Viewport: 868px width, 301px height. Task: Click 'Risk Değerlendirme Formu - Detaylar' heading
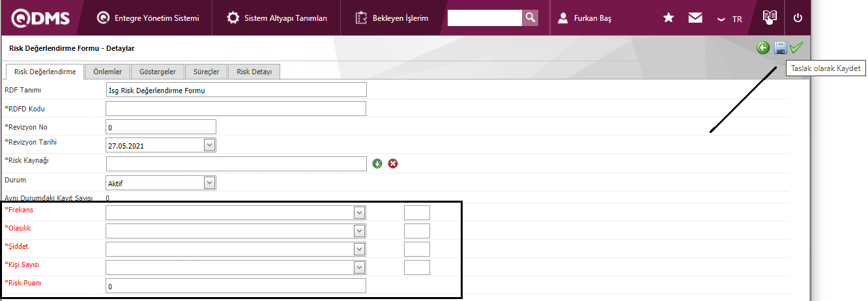pos(72,48)
